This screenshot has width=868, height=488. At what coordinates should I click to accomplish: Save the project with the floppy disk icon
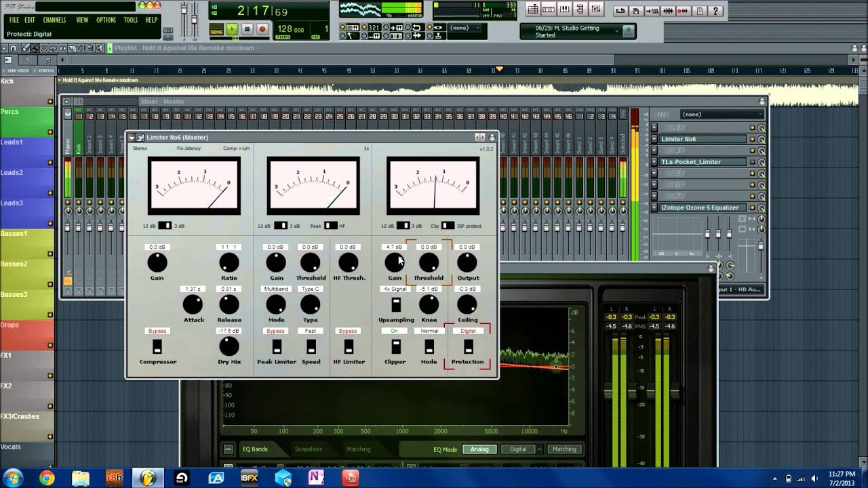pos(636,11)
